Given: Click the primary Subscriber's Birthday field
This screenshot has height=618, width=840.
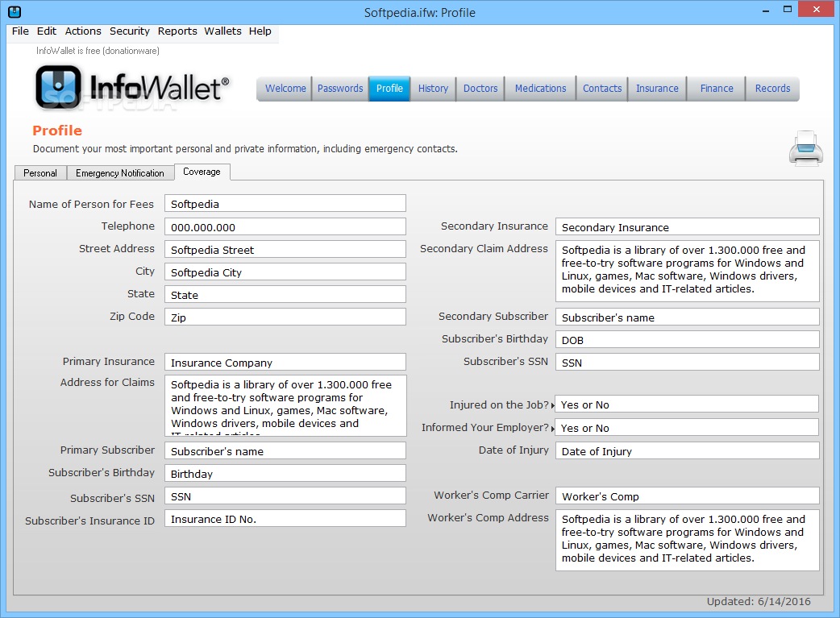Looking at the screenshot, I should (285, 474).
